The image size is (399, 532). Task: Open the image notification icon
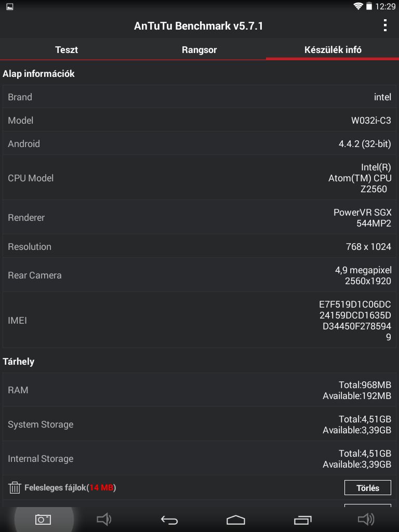pyautogui.click(x=10, y=6)
